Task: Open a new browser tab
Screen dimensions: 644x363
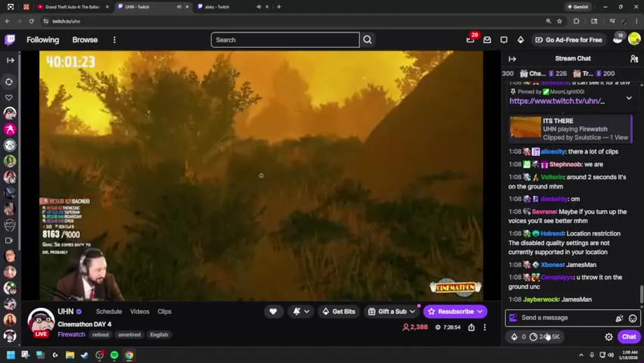Action: coord(279,7)
